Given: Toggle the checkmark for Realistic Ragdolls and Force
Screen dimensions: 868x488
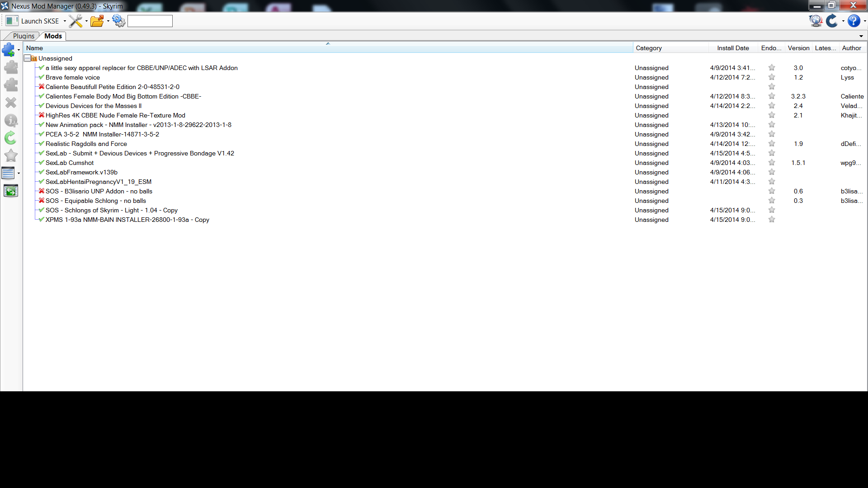Looking at the screenshot, I should [x=42, y=144].
